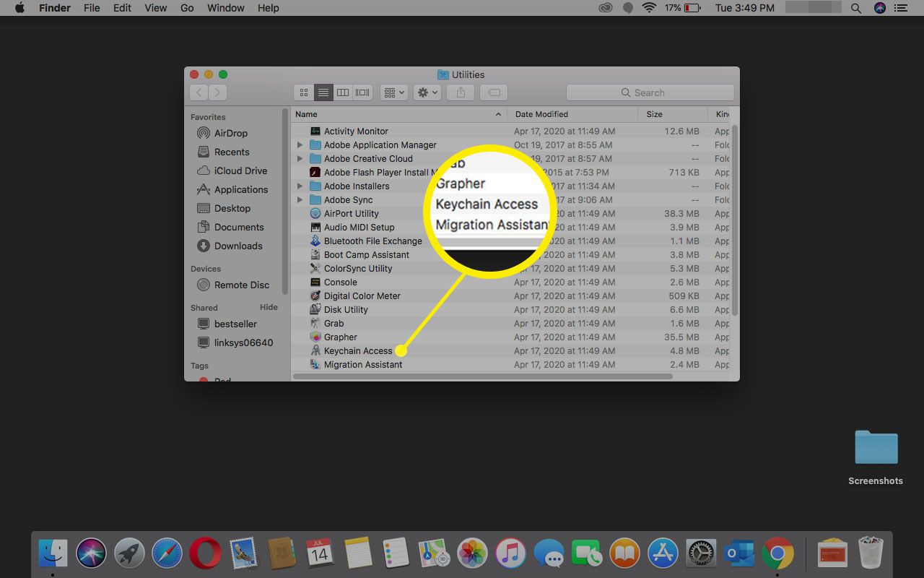Select the Keychain Access row
924x578 pixels.
[x=510, y=350]
